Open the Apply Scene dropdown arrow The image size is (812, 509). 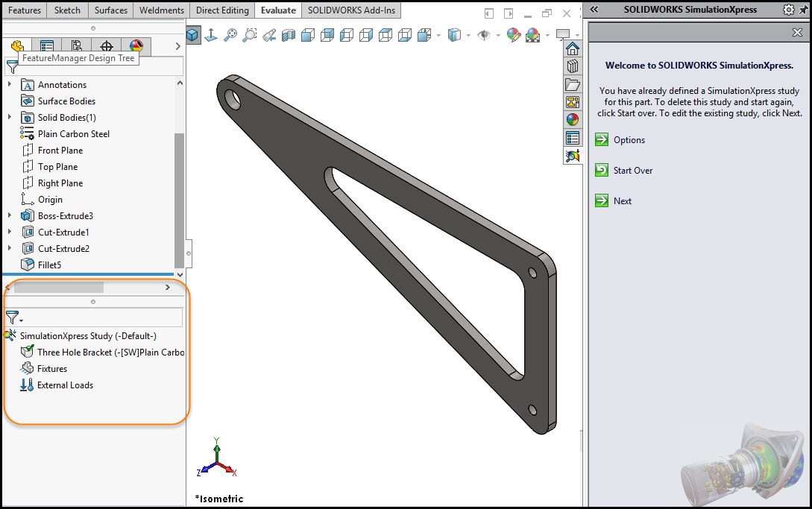547,36
